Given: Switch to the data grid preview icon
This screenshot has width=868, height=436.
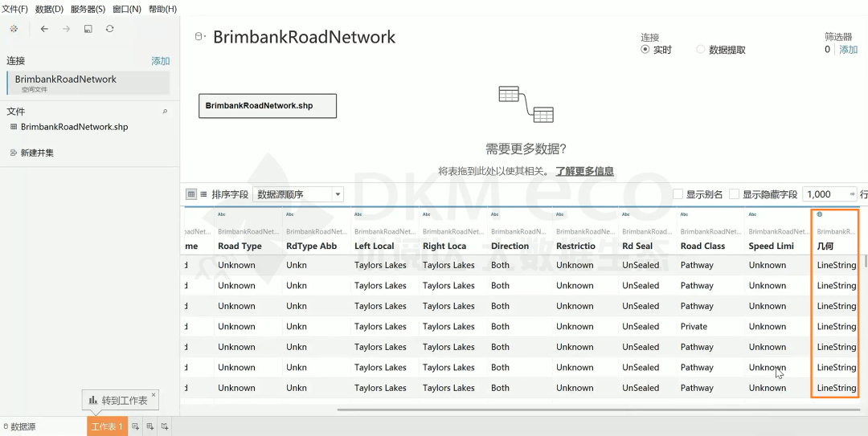Looking at the screenshot, I should click(191, 194).
